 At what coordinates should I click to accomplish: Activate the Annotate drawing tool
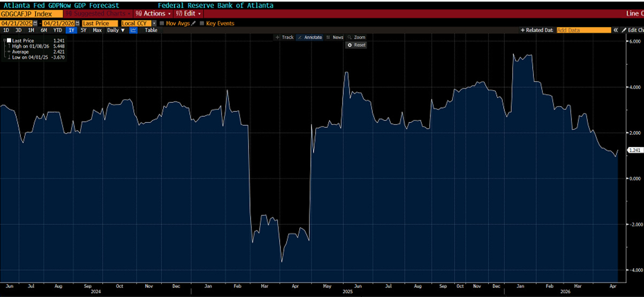pyautogui.click(x=309, y=38)
